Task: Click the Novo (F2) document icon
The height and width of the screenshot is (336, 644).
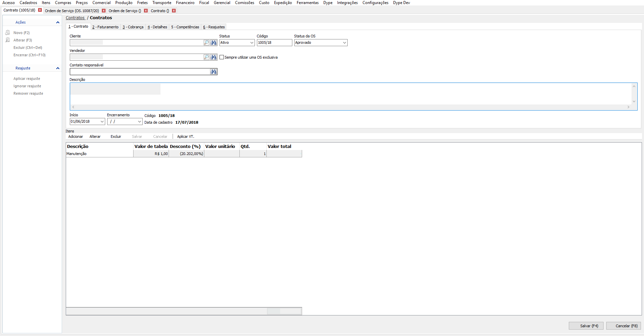Action: pos(8,33)
